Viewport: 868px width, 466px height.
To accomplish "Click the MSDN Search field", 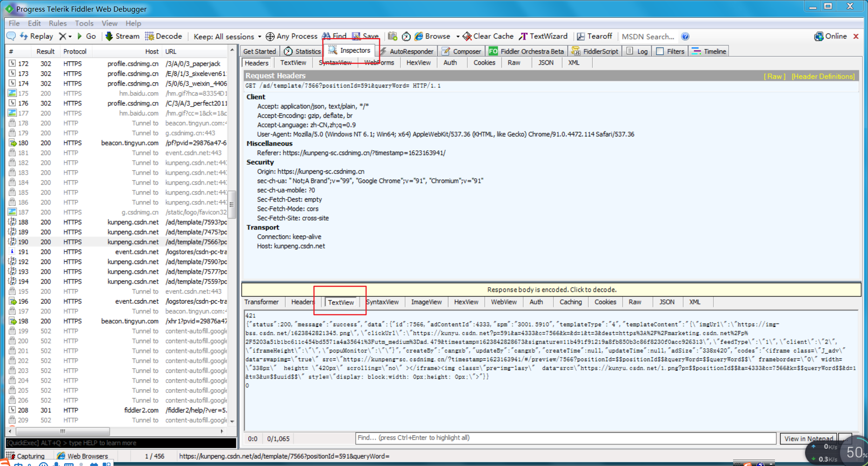I will pos(648,36).
